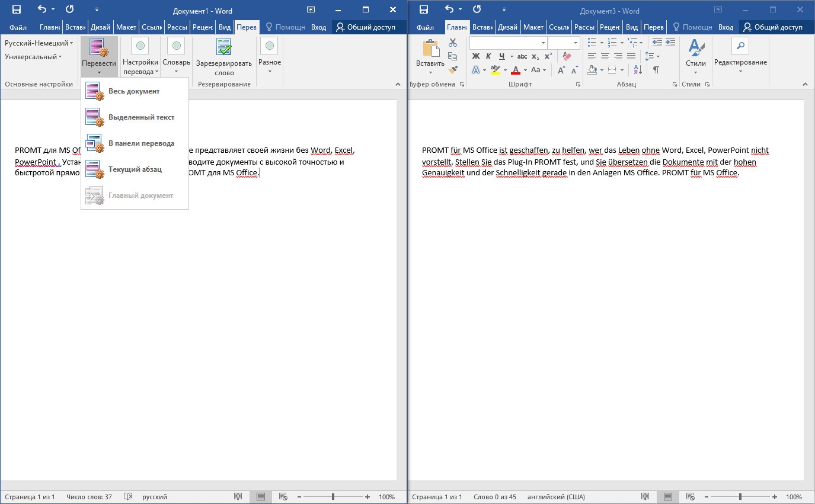
Task: Open the font size combo box
Action: coord(563,43)
